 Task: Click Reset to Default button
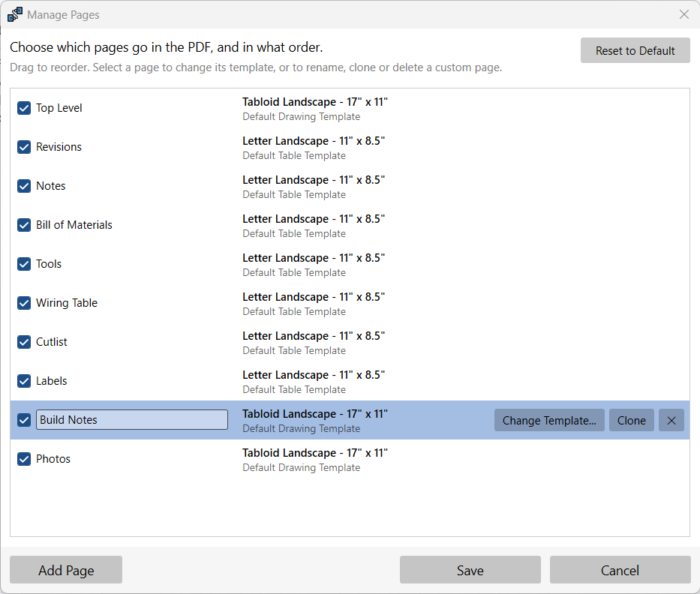coord(635,50)
